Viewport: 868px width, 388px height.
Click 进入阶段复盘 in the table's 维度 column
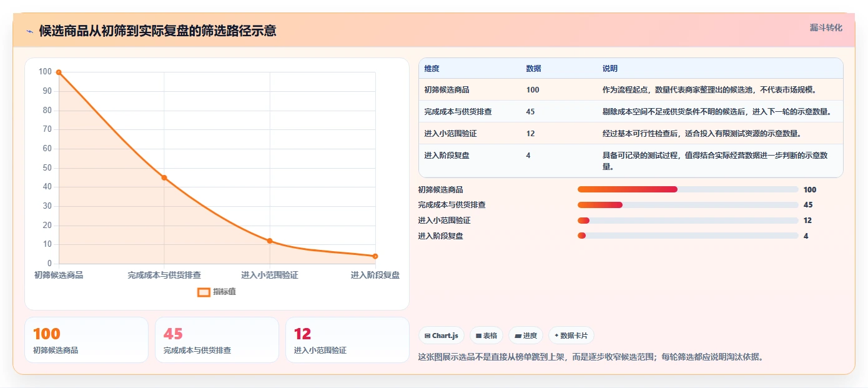coord(446,156)
